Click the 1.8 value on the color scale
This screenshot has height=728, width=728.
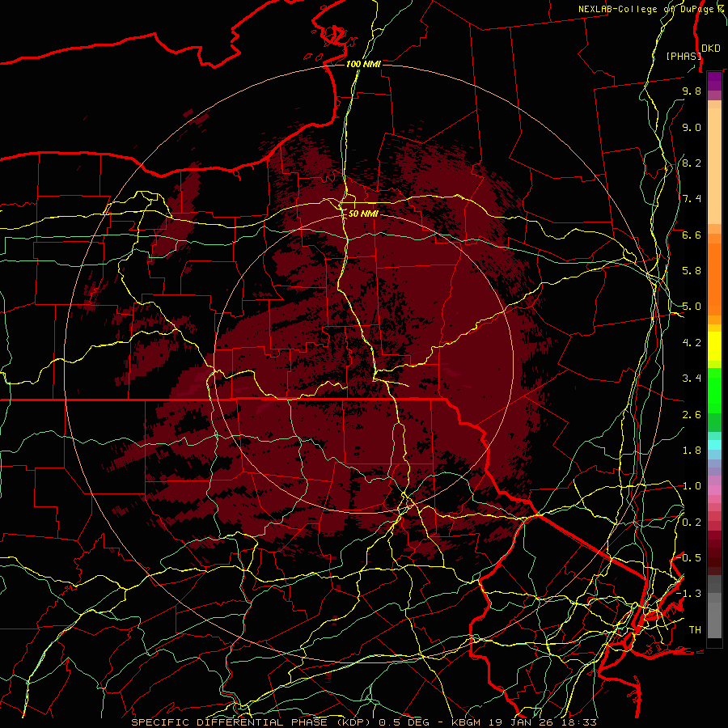coord(692,451)
